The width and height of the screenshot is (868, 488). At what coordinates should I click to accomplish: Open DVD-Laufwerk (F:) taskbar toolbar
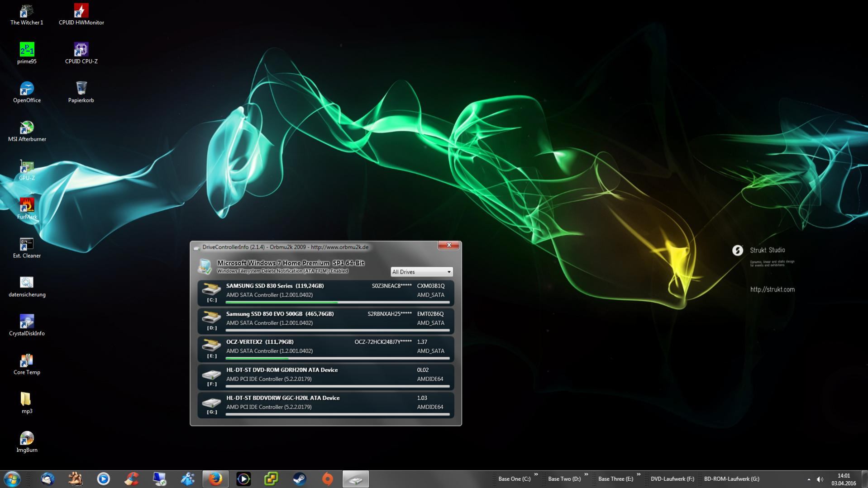click(x=672, y=479)
